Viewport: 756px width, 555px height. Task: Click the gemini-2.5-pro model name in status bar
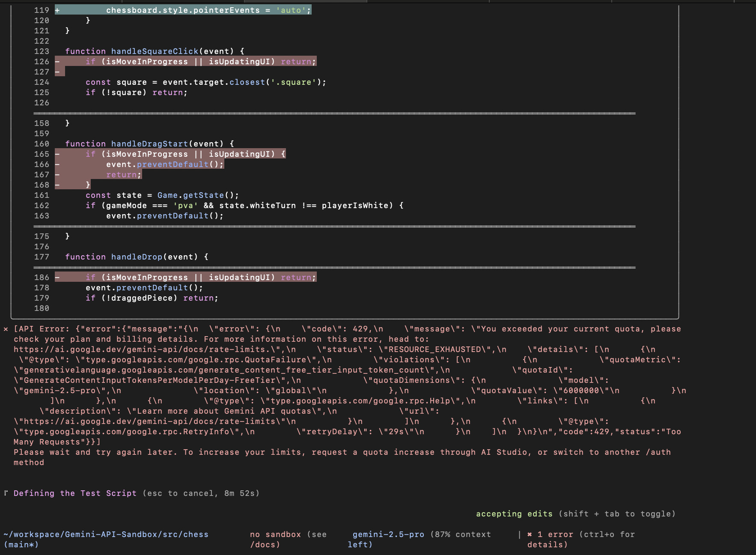pos(388,534)
